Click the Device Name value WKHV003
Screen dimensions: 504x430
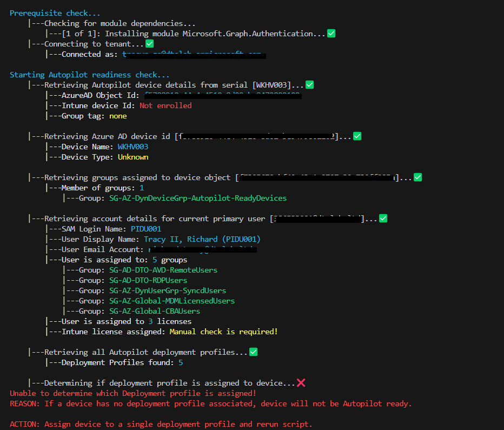tap(132, 147)
